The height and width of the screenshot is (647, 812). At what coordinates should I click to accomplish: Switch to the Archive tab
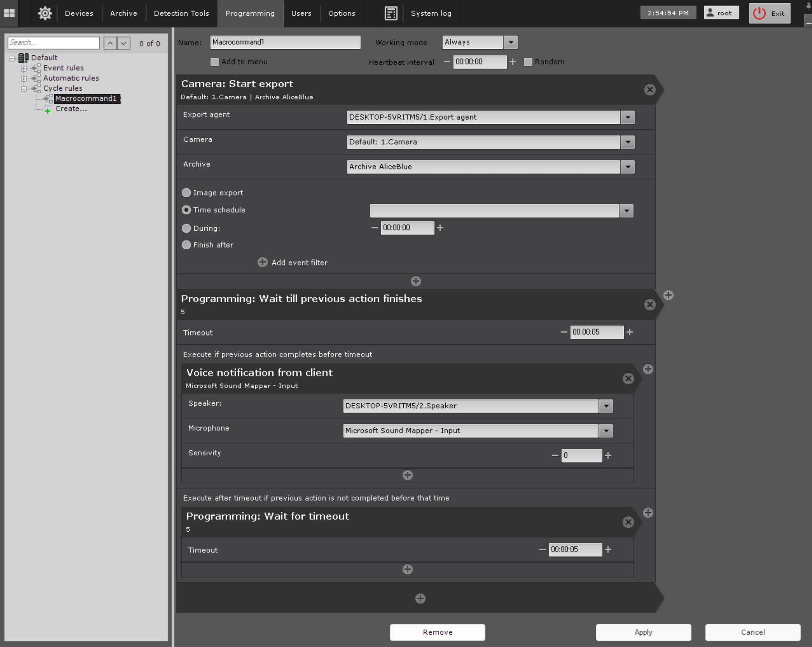123,13
